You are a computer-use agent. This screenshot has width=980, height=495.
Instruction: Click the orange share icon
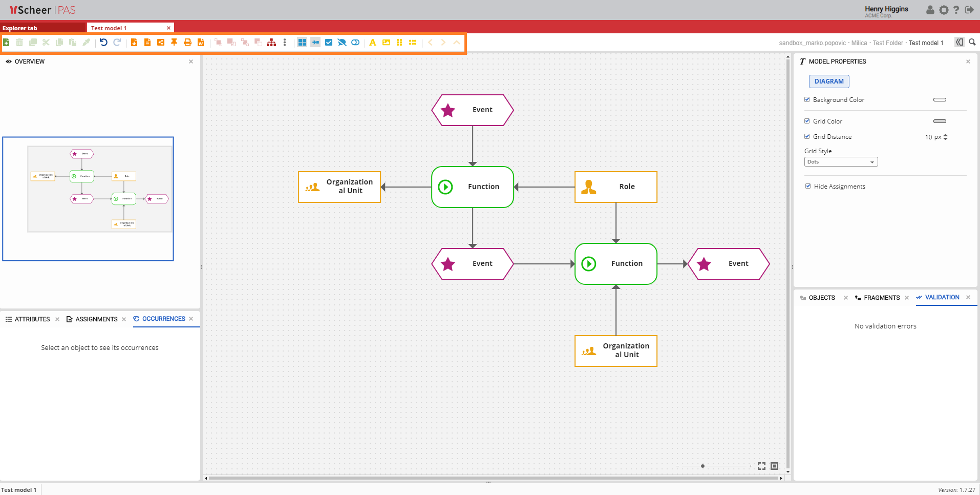(x=161, y=43)
